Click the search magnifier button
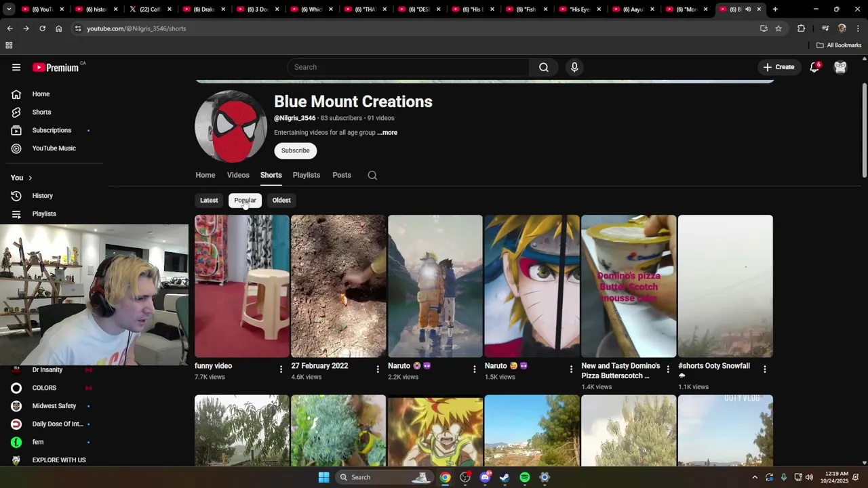Viewport: 868px width, 488px height. pyautogui.click(x=543, y=67)
